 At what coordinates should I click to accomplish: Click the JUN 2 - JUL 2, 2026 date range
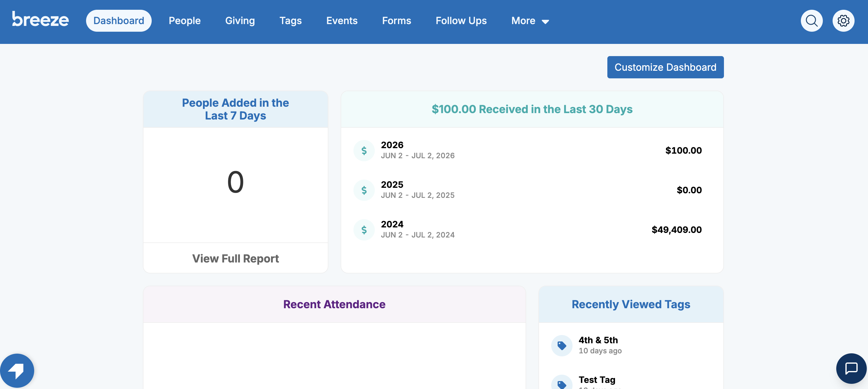tap(418, 155)
